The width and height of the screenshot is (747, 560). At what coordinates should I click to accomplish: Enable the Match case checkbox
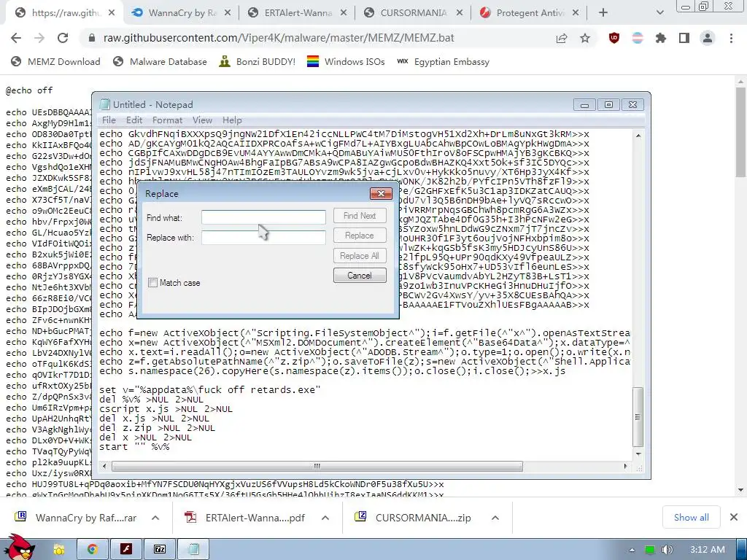[153, 283]
